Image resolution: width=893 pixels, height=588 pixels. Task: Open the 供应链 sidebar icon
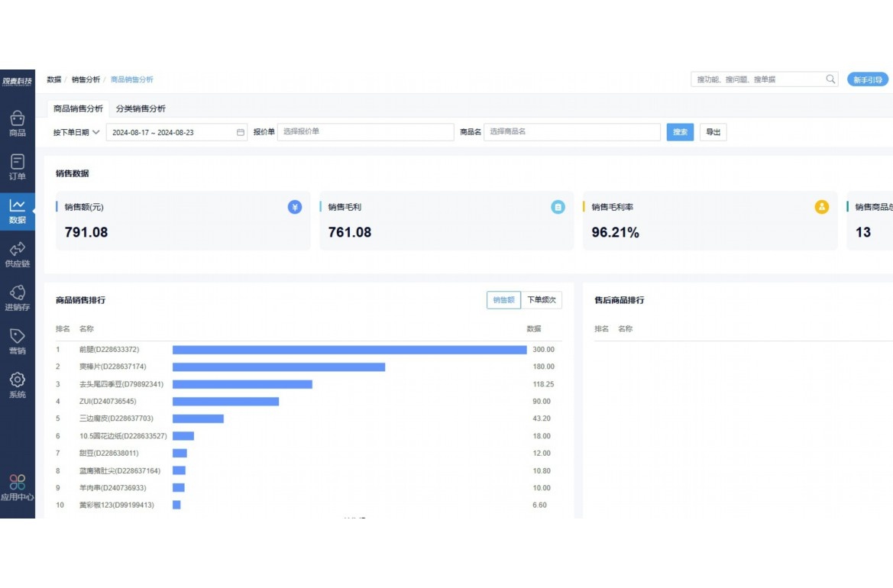(17, 250)
